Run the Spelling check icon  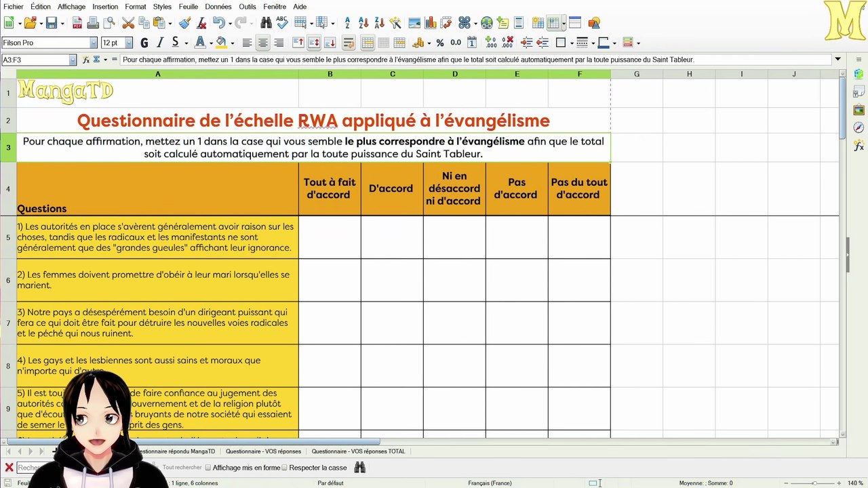click(x=282, y=23)
